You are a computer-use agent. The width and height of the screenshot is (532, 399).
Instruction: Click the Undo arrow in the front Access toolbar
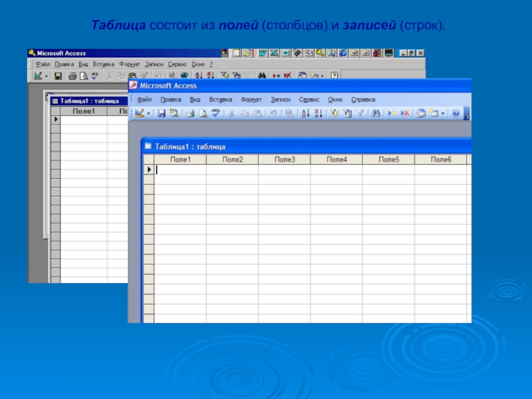pyautogui.click(x=273, y=113)
